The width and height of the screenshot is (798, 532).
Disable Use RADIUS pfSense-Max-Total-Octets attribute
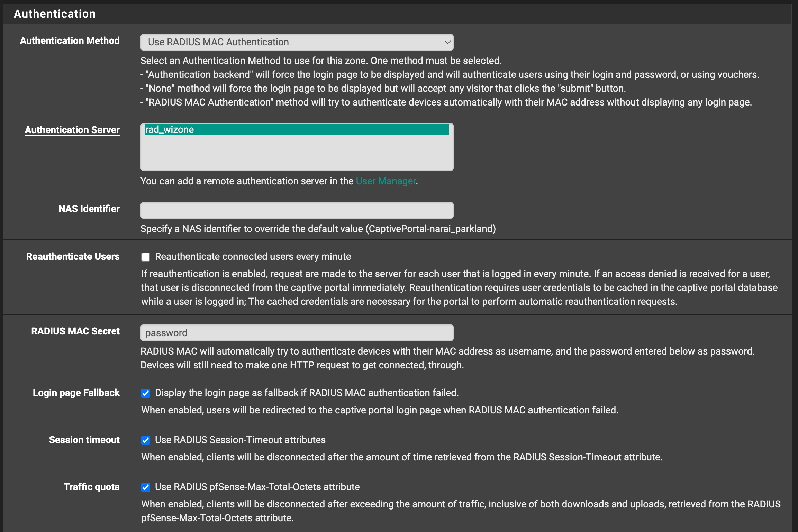(x=145, y=487)
